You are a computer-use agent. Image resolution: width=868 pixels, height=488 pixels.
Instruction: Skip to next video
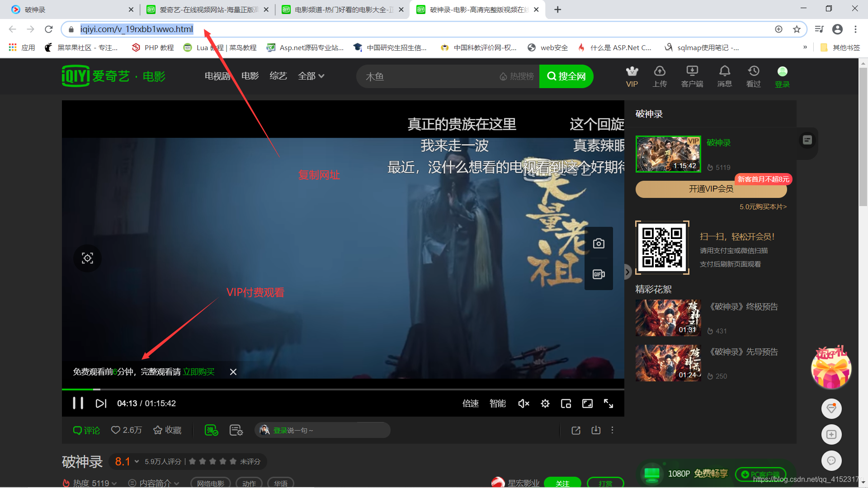click(x=101, y=403)
